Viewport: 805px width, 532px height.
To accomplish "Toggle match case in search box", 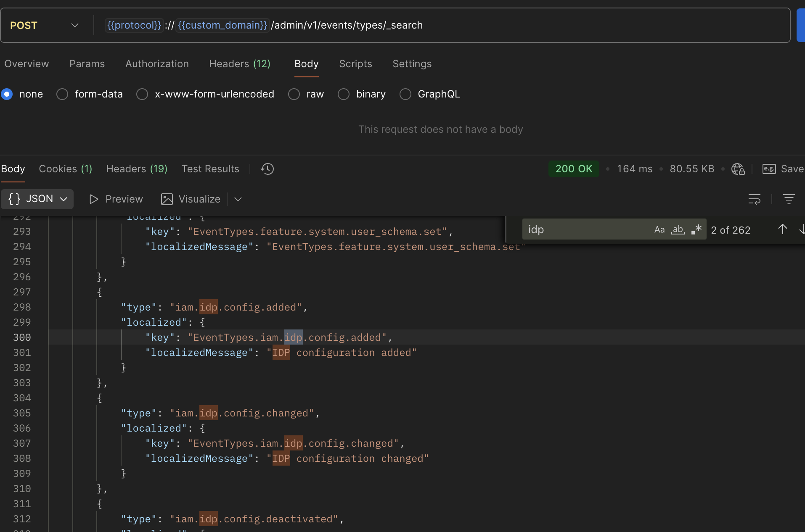I will pos(659,230).
